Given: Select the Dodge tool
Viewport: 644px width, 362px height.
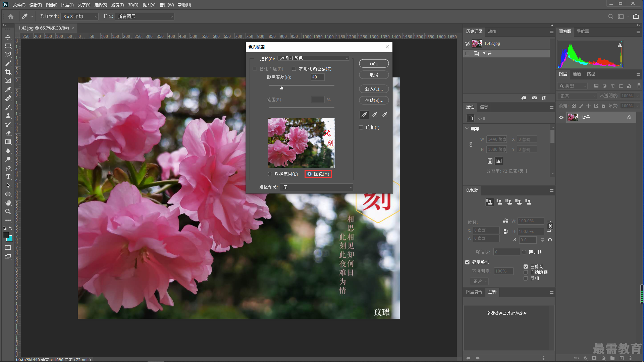Looking at the screenshot, I should point(8,159).
